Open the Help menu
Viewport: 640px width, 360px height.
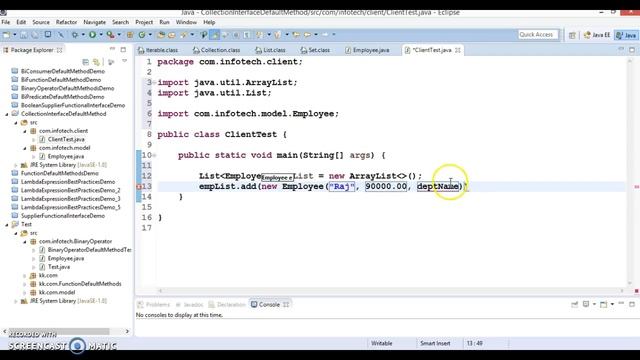209,22
